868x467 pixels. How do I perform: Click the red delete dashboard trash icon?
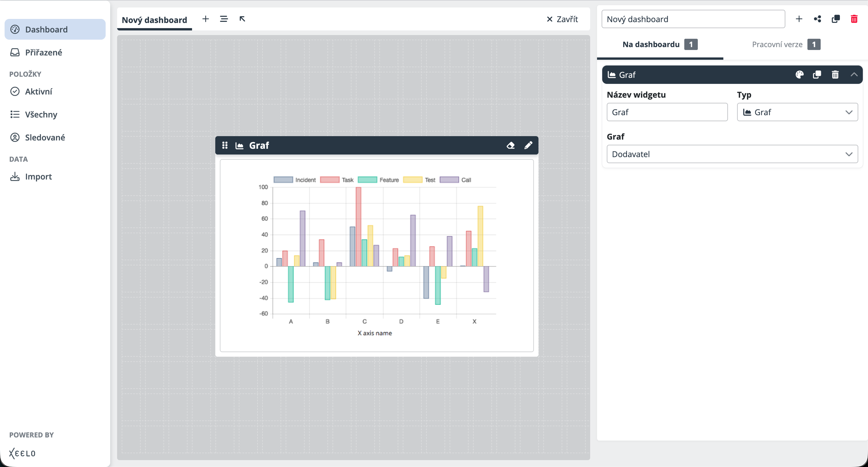pos(854,19)
